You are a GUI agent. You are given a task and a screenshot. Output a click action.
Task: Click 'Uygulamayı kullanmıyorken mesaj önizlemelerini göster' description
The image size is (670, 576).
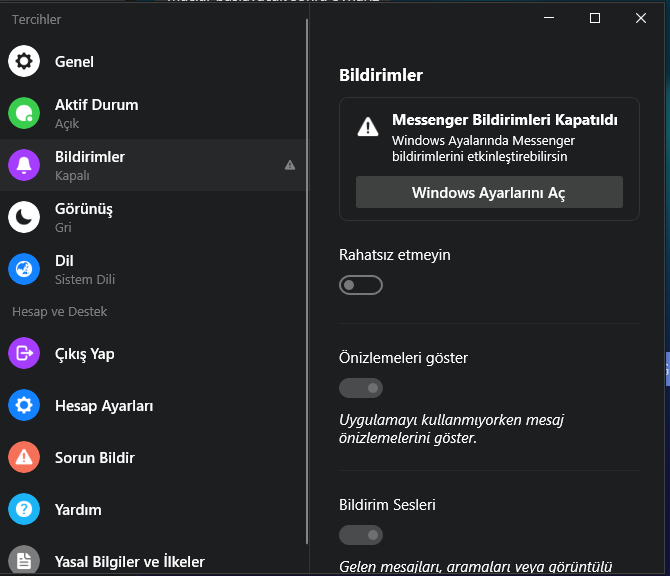tap(451, 429)
